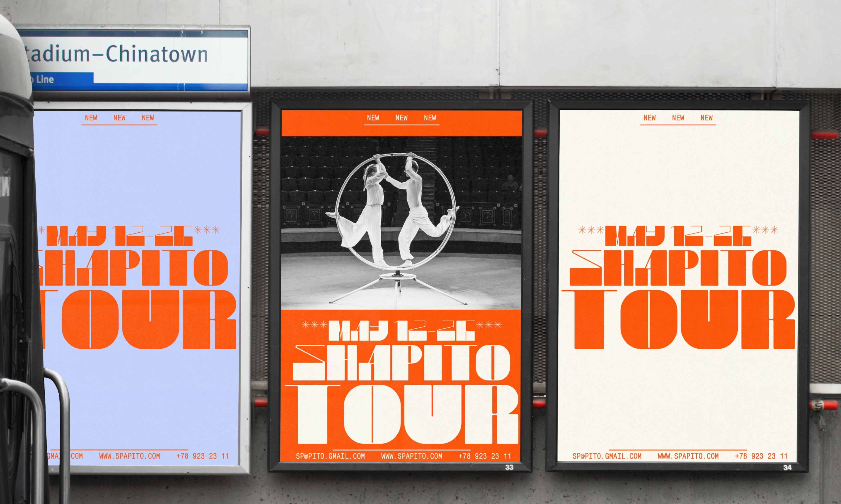Click the white TOUR word on orange poster
Image resolution: width=841 pixels, height=504 pixels.
pos(402,414)
